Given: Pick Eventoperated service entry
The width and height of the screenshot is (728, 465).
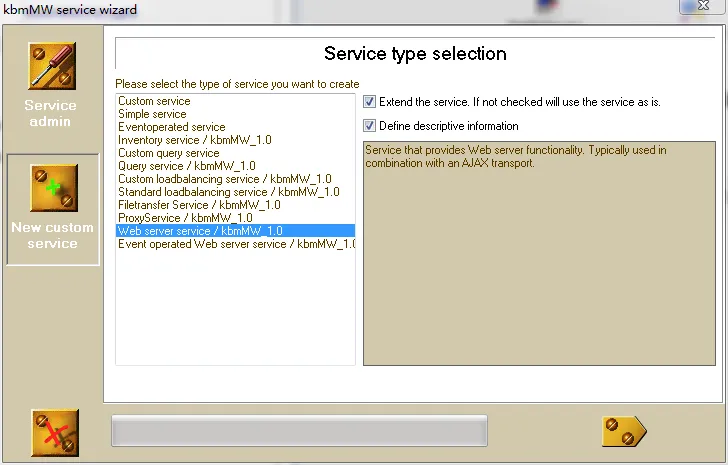Looking at the screenshot, I should coord(235,127).
